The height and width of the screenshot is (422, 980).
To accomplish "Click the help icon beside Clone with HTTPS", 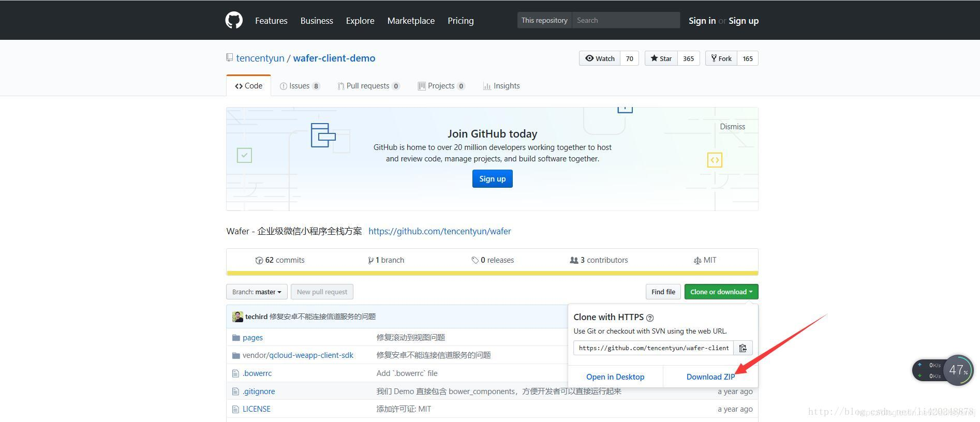I will (x=650, y=318).
